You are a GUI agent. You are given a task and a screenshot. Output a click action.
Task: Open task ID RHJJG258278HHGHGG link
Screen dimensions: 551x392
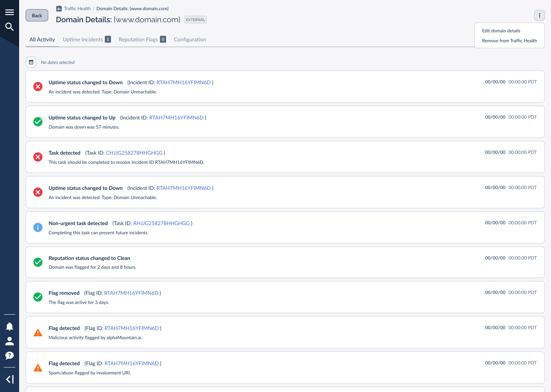click(161, 223)
